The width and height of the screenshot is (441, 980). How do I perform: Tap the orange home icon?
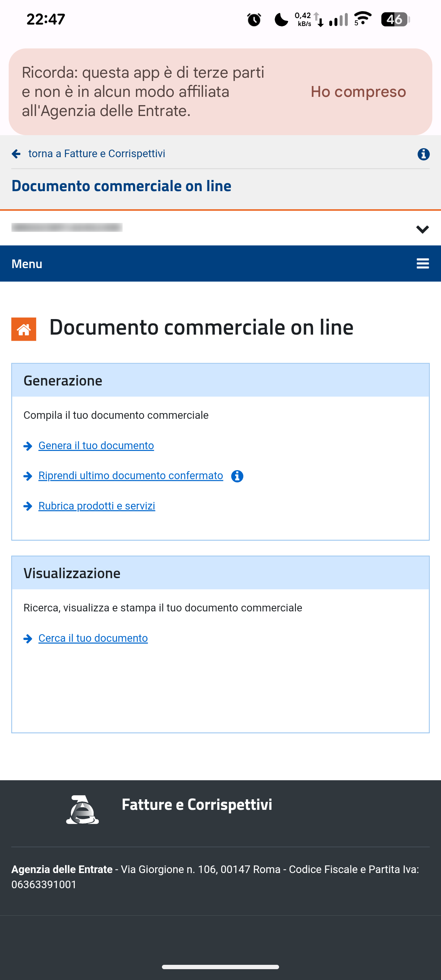23,329
